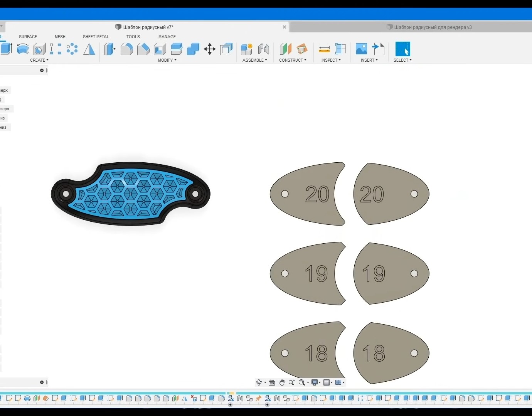Viewport: 532px width, 416px height.
Task: Click the Plane at Angle icon
Action: click(x=302, y=49)
